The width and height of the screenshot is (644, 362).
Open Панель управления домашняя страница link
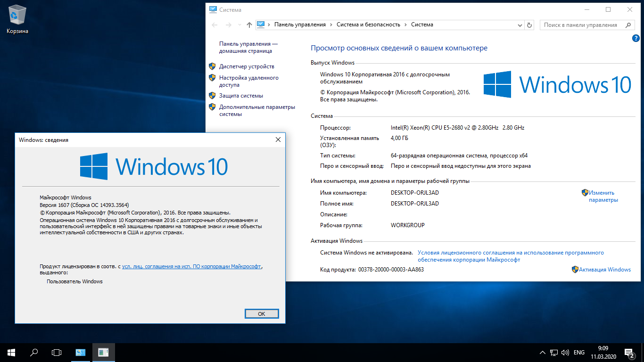coord(248,47)
